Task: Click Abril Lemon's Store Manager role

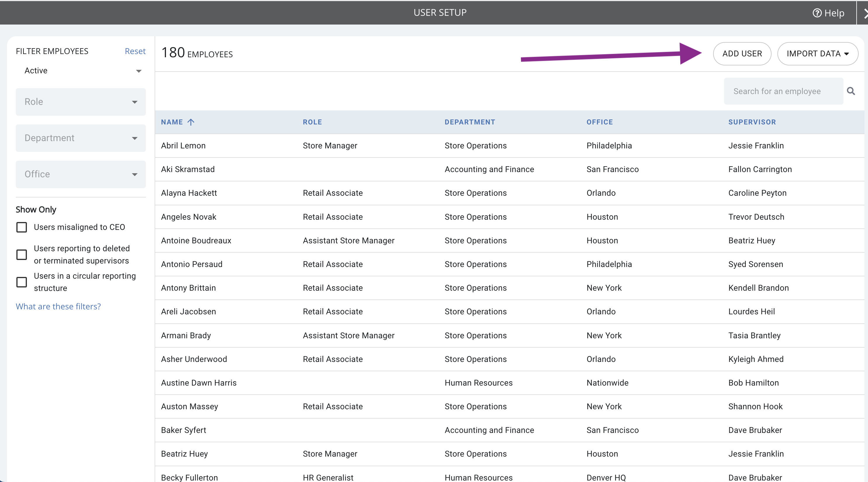Action: (330, 146)
